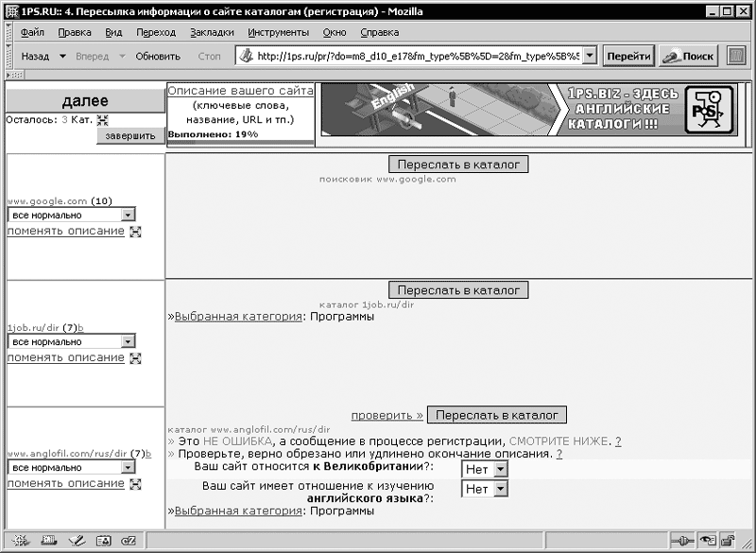Open the Вперед history dropdown arrow
Image resolution: width=756 pixels, height=553 pixels.
[x=122, y=56]
